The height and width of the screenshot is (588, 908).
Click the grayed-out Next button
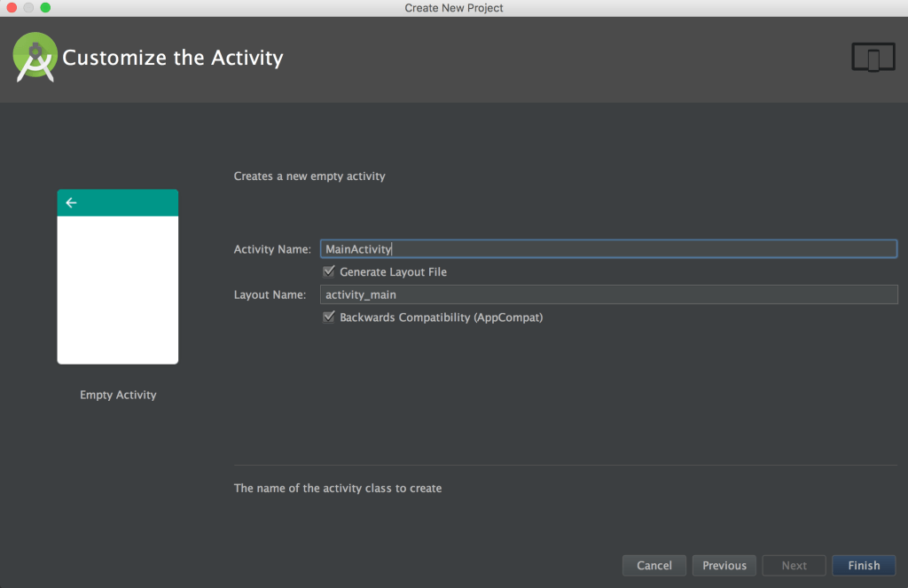(794, 565)
